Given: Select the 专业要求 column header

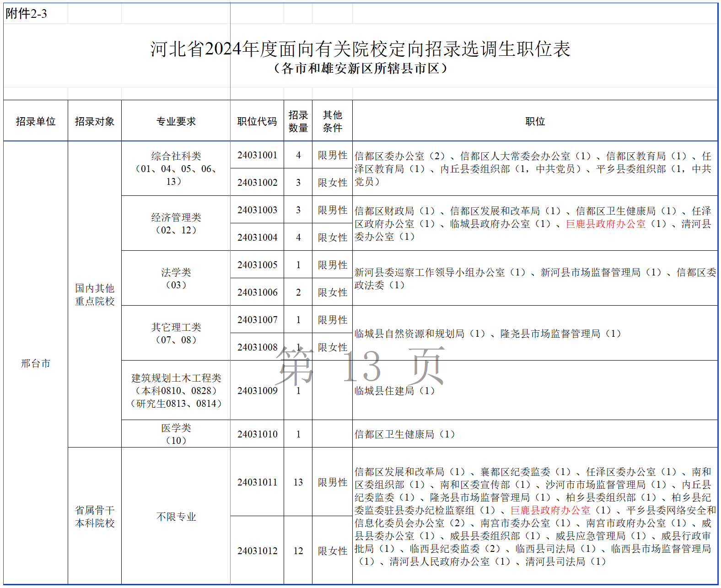Looking at the screenshot, I should (176, 121).
